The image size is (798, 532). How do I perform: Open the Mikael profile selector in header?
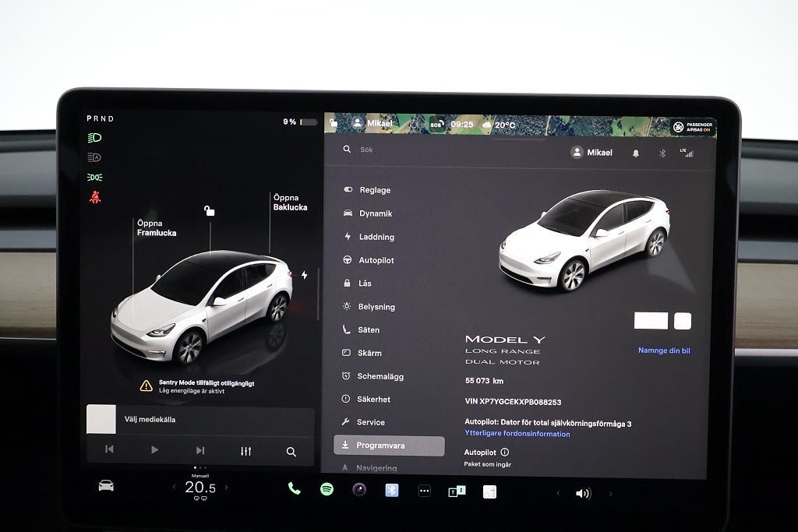click(592, 153)
